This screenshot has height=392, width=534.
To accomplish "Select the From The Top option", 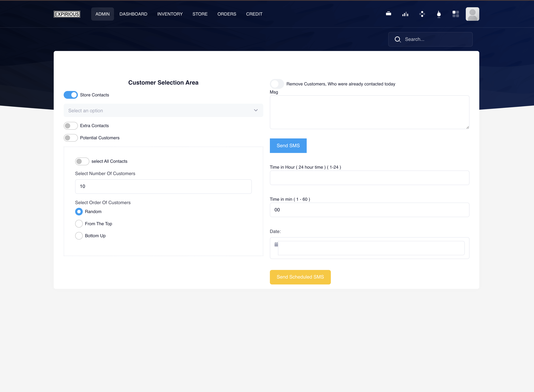I will pyautogui.click(x=79, y=224).
